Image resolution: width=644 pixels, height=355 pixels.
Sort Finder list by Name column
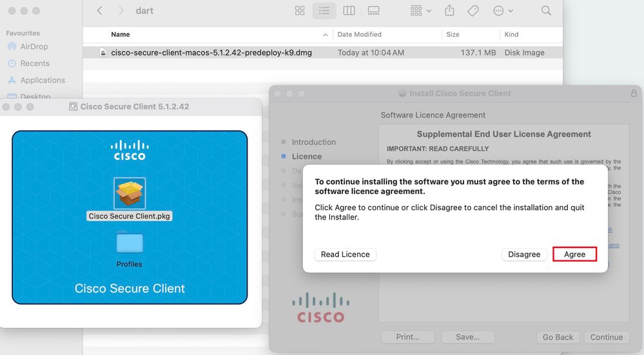tap(121, 35)
